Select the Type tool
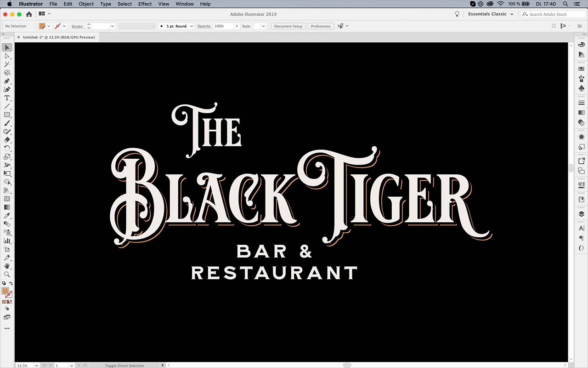 [x=7, y=98]
